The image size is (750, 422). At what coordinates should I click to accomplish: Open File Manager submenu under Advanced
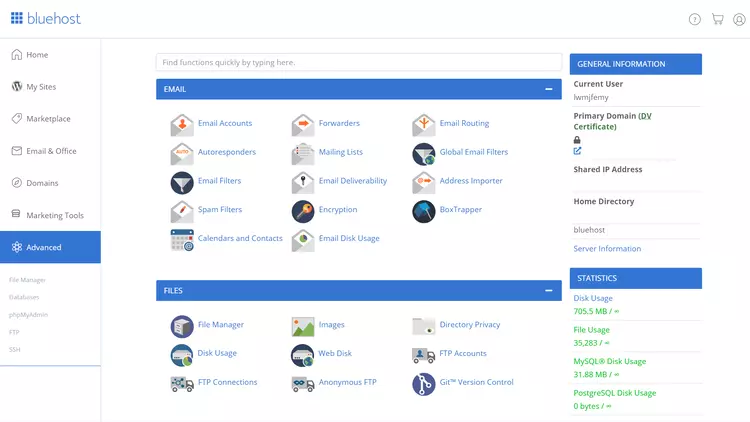[x=27, y=280]
